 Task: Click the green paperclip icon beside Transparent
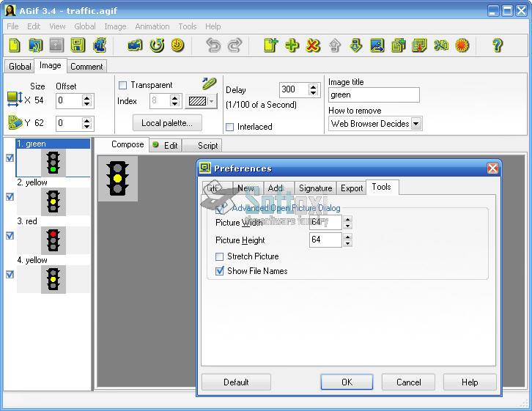click(210, 84)
